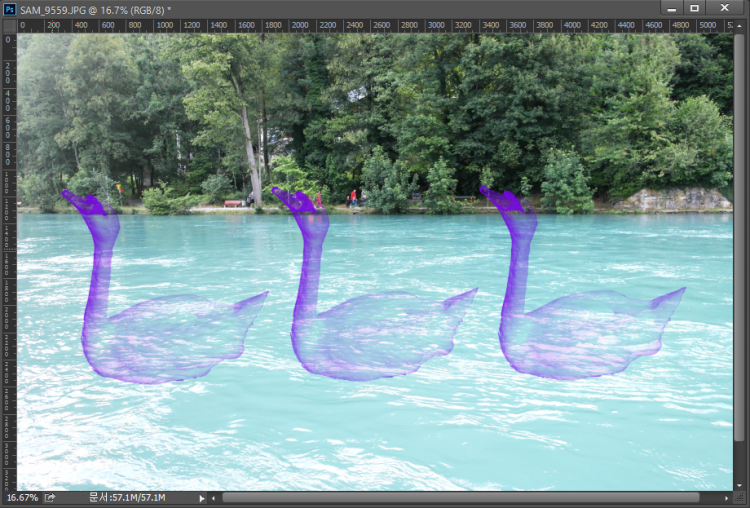Click the export icon in the status bar
The height and width of the screenshot is (508, 750).
50,497
